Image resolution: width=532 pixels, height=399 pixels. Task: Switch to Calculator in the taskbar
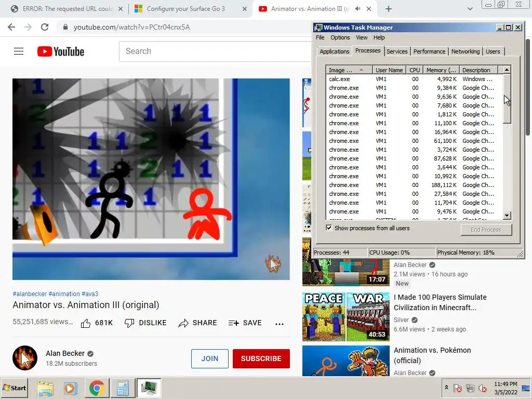(123, 388)
